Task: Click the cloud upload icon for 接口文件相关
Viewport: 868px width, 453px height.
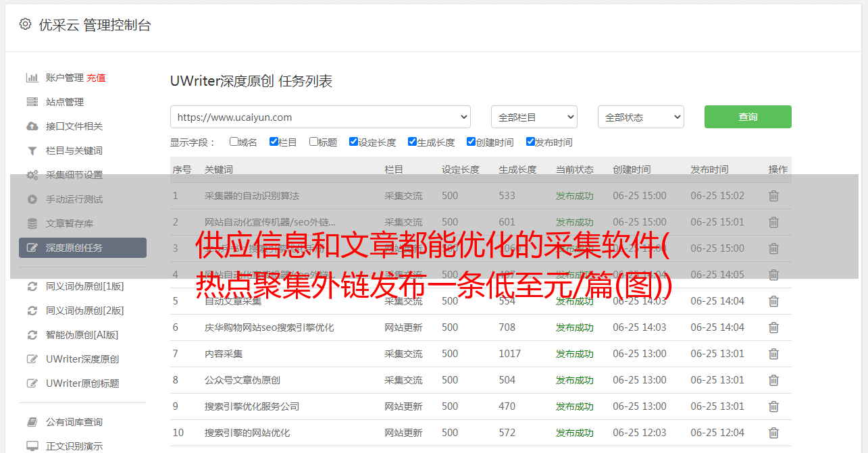Action: pyautogui.click(x=32, y=126)
